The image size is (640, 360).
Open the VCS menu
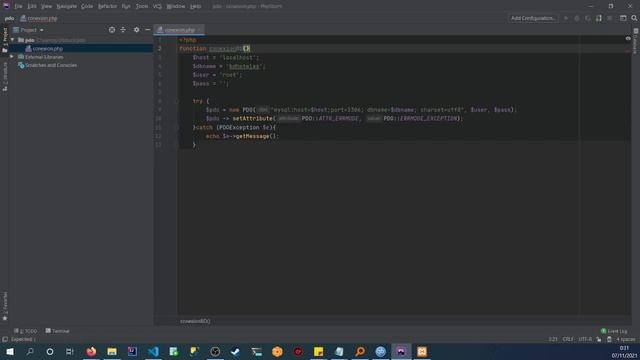[158, 6]
